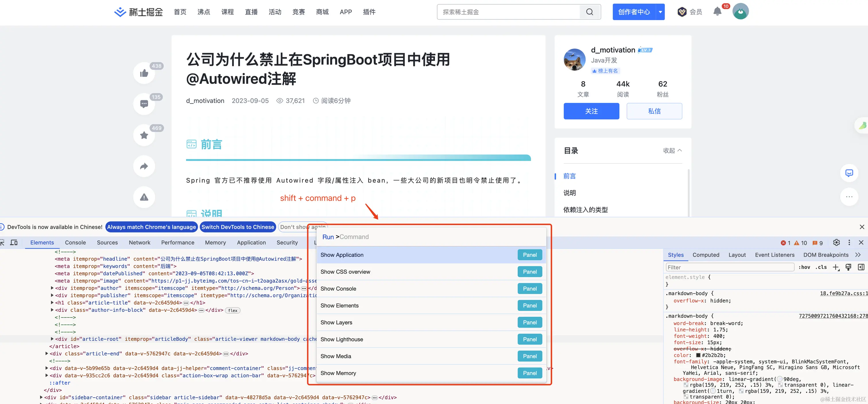Switch to the Network tab

tap(139, 243)
